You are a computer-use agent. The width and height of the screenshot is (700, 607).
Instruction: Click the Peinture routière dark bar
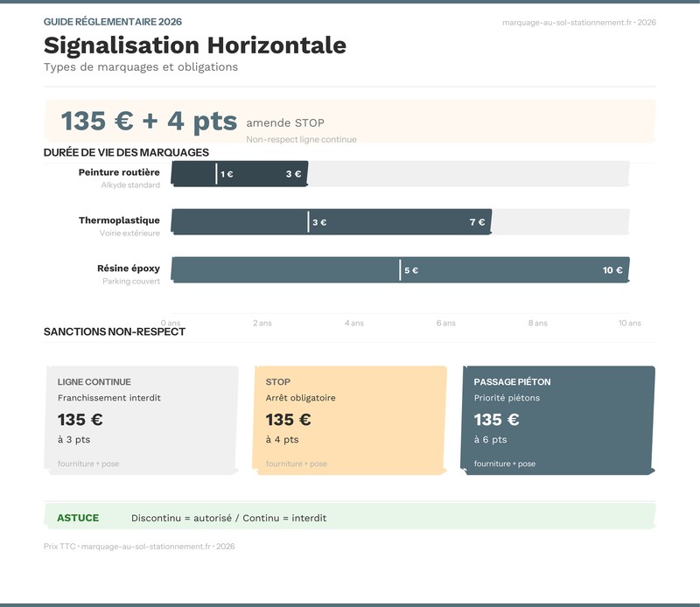coord(254,174)
